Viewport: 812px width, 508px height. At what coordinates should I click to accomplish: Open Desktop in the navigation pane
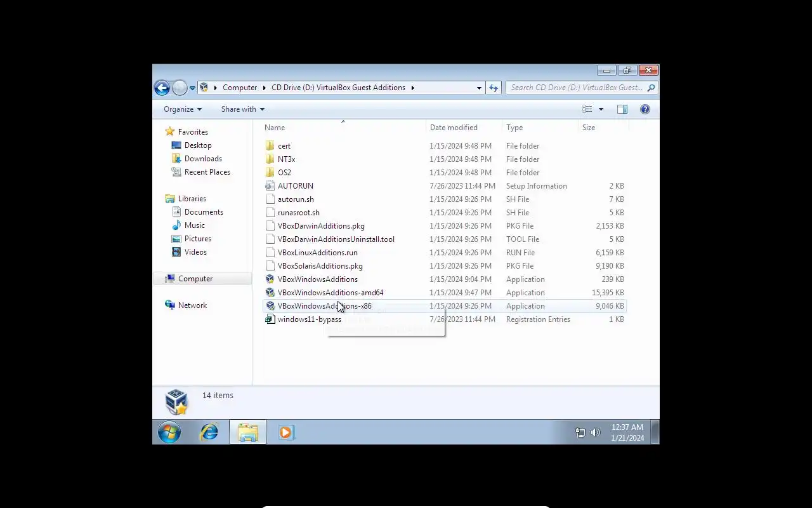198,145
